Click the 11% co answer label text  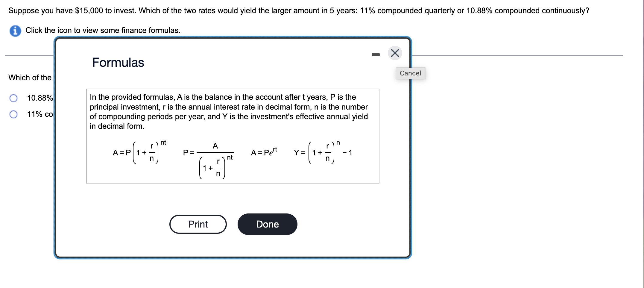click(x=40, y=114)
